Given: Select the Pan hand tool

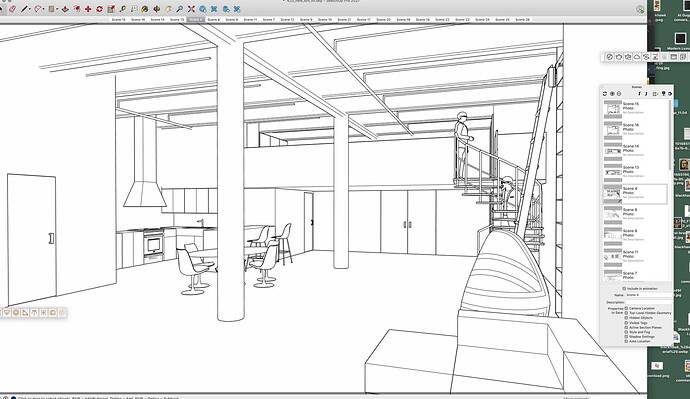Looking at the screenshot, I should tap(168, 9).
